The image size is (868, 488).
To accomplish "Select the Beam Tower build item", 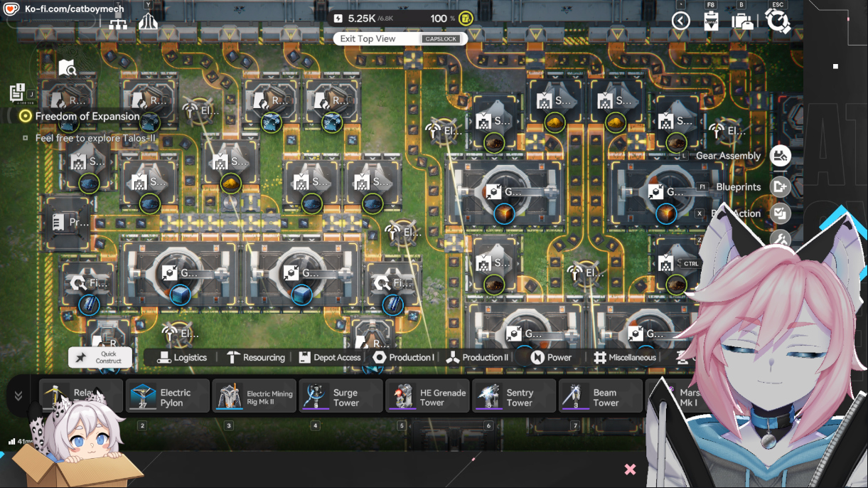I will tap(601, 396).
